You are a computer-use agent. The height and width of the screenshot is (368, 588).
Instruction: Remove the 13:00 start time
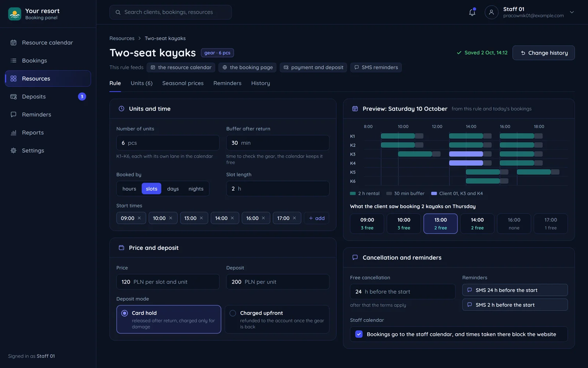coord(201,218)
